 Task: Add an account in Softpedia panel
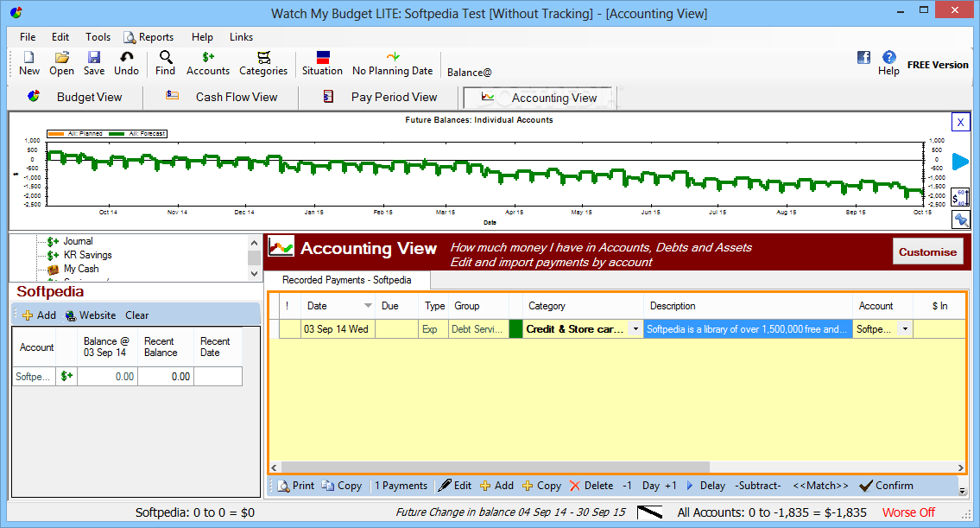[39, 315]
